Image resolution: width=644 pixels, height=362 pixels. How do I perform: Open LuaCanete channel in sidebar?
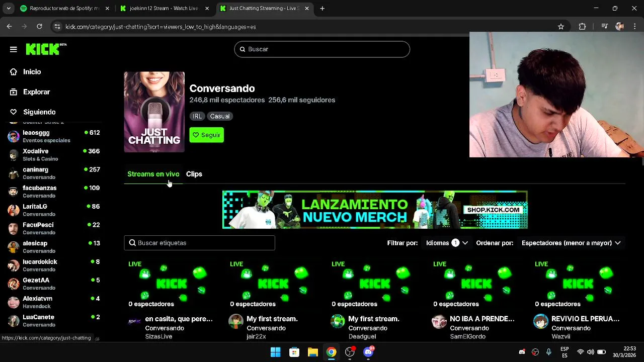pos(54,321)
